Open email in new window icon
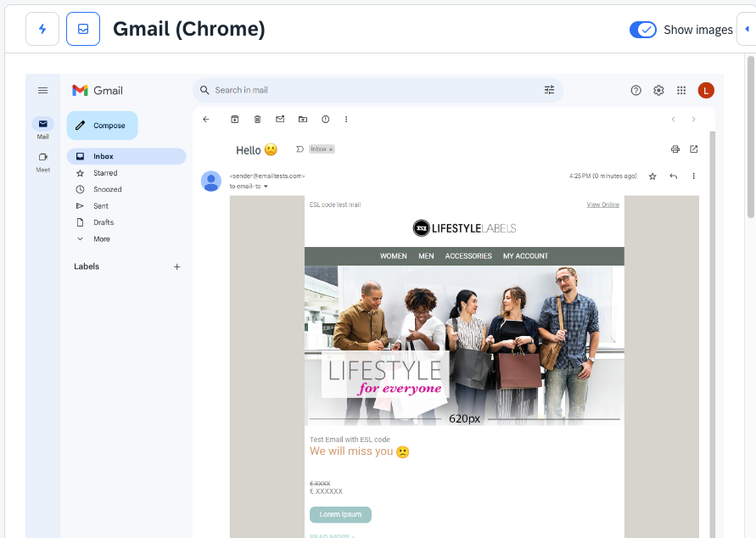Image resolution: width=756 pixels, height=538 pixels. tap(694, 149)
